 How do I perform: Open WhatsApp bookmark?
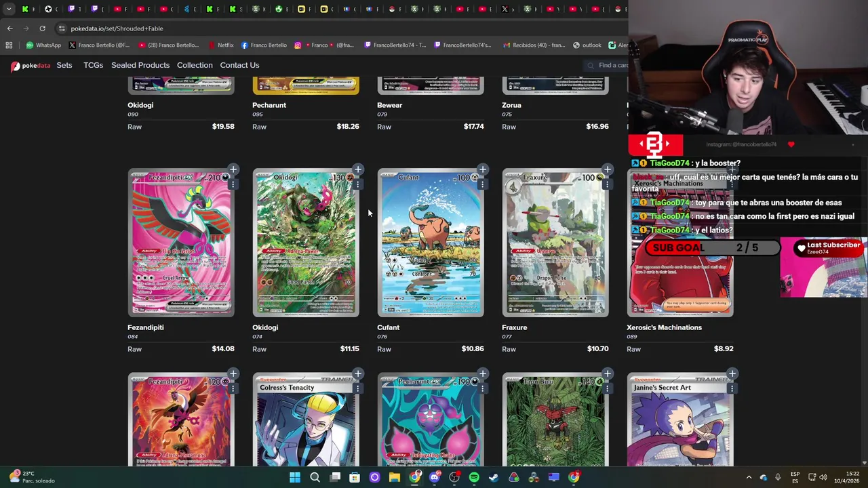[43, 45]
